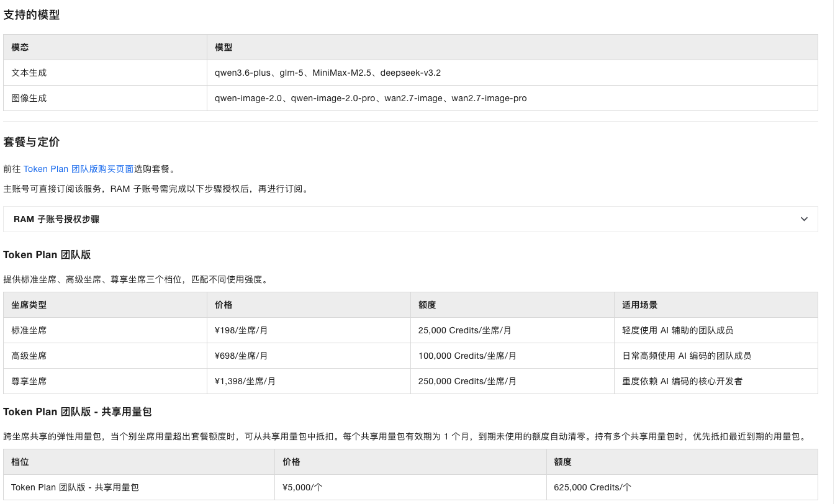
Task: Click the 高级坐席 cell
Action: (105, 356)
